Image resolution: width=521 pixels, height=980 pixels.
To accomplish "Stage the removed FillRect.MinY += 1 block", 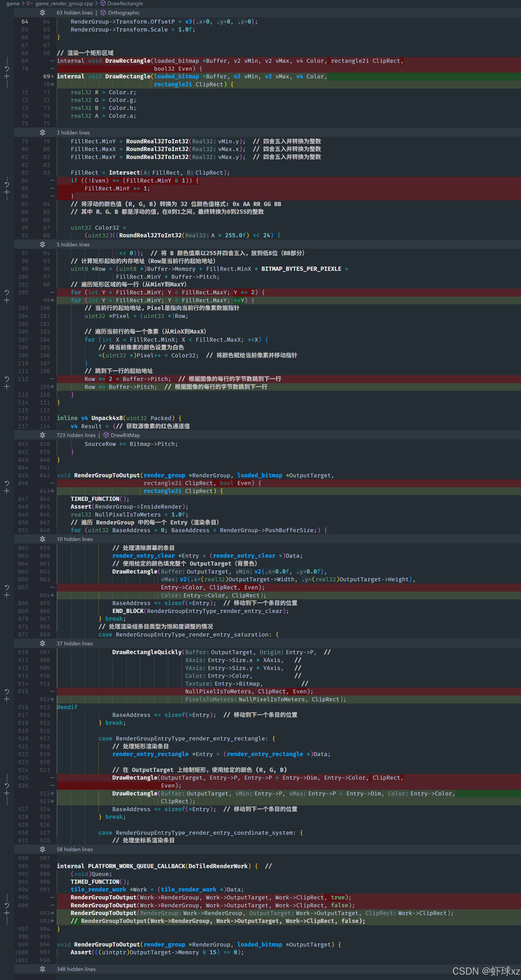I will [x=7, y=192].
